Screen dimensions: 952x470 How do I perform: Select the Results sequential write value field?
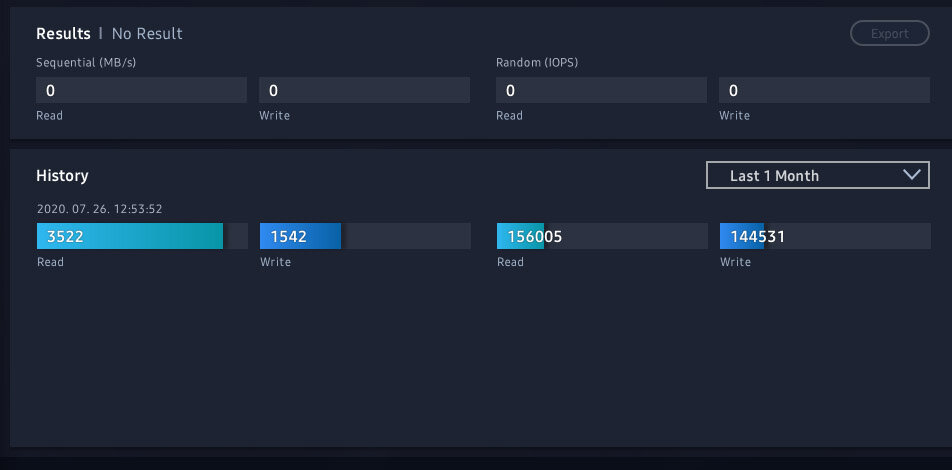point(364,90)
